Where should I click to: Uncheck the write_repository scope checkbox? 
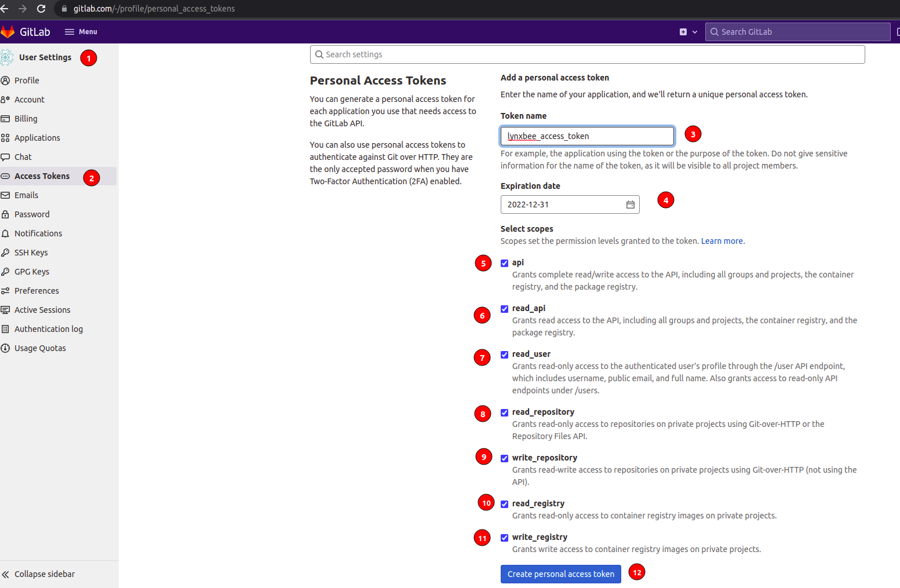504,458
